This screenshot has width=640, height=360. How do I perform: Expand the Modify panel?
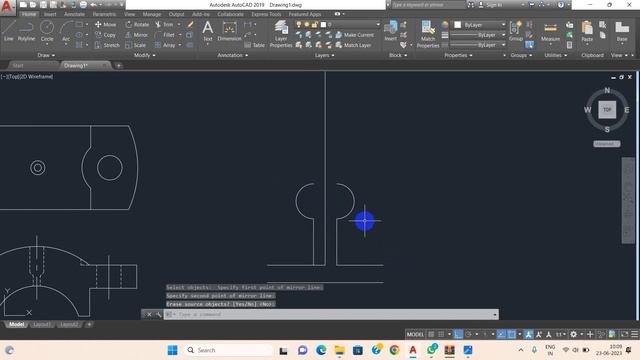click(144, 55)
